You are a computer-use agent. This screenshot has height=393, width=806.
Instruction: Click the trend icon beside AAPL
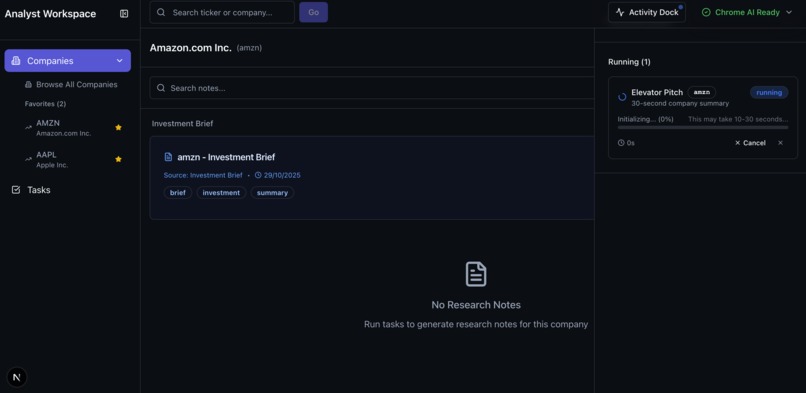click(28, 159)
